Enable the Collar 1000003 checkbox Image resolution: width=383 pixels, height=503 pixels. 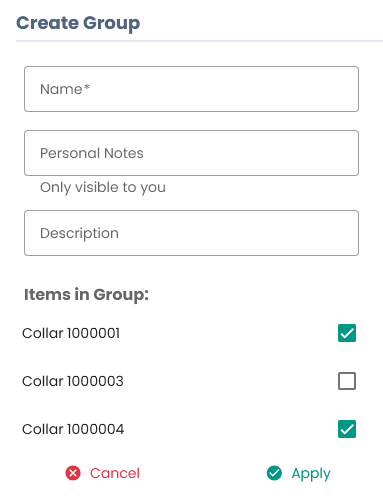click(347, 381)
